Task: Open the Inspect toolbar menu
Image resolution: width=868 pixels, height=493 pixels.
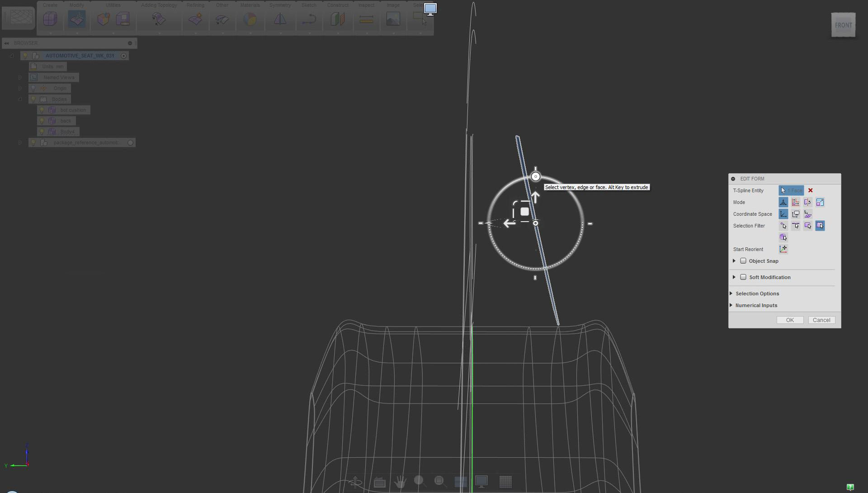Action: [366, 5]
